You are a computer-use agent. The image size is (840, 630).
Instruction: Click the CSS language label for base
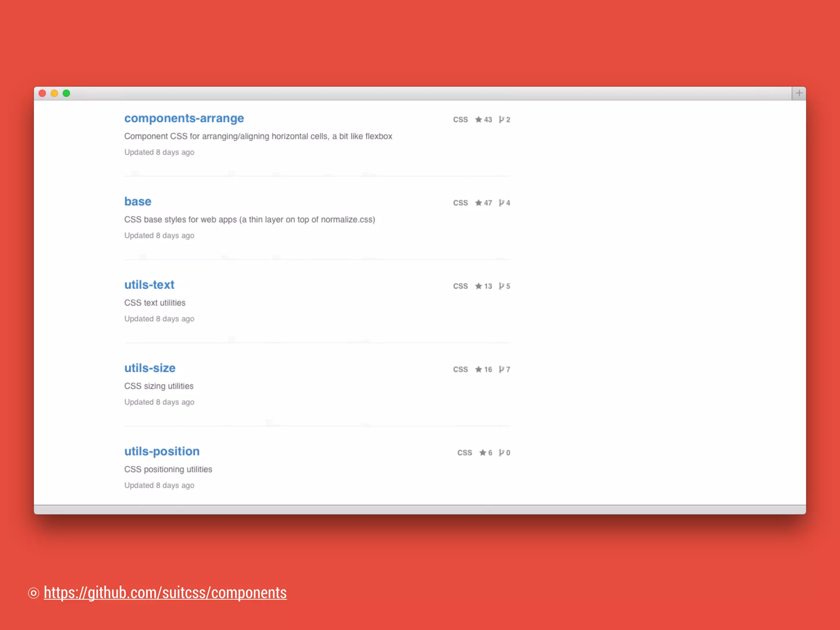coord(460,203)
